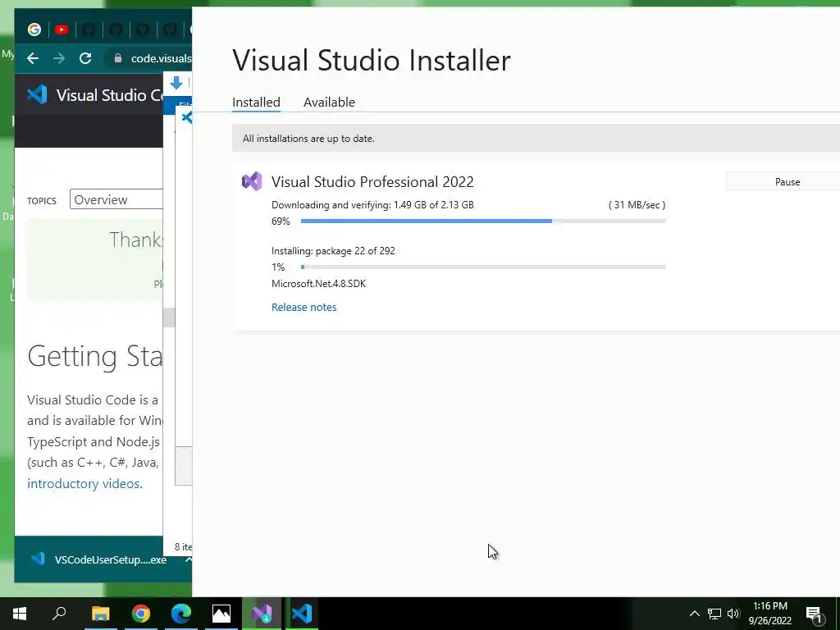Go back in the browser window
840x630 pixels.
click(33, 58)
